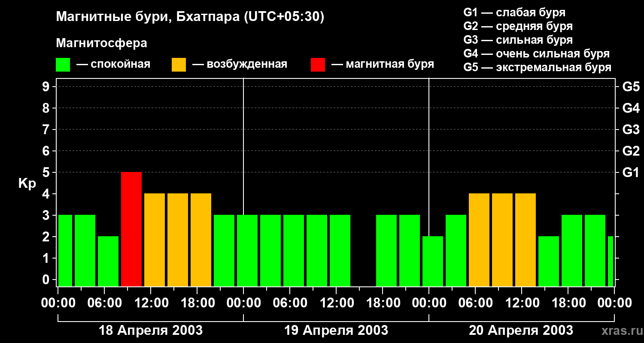Click the 'G4 — очень сильная буря' legend line
Viewport: 644px width, 343px height.
coord(537,54)
